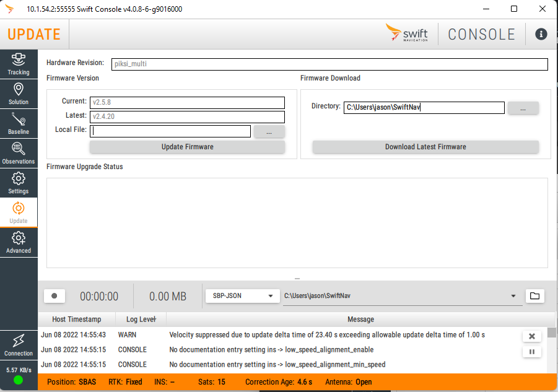558x392 pixels.
Task: Open the Baseline tab in sidebar
Action: [x=19, y=124]
